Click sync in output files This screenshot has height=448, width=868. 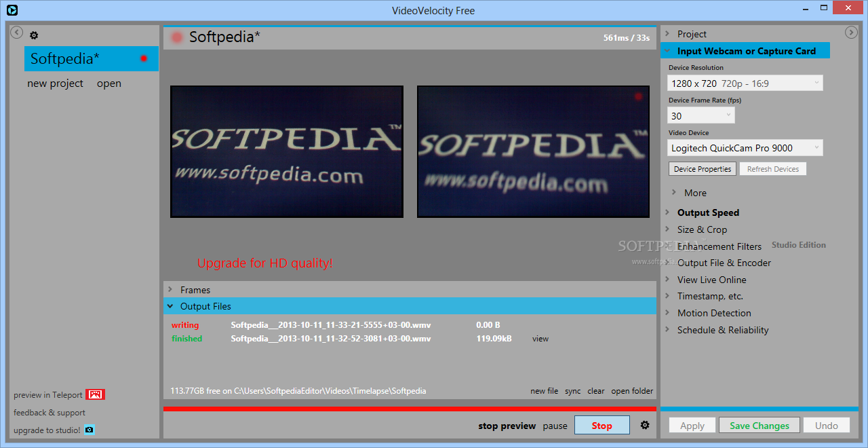coord(573,391)
